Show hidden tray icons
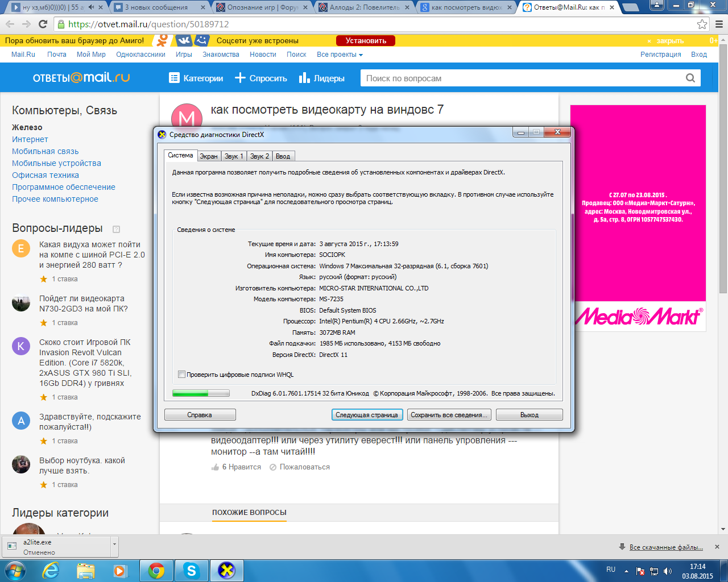This screenshot has width=728, height=582. pyautogui.click(x=626, y=571)
